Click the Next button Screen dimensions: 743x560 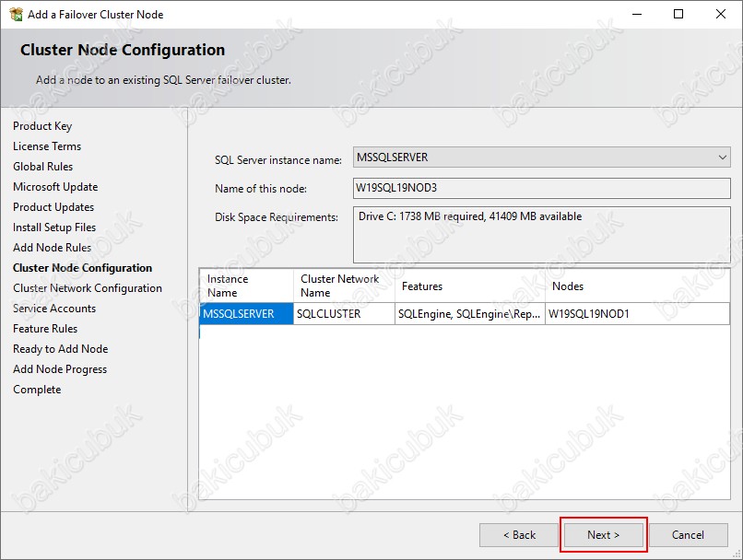[x=603, y=535]
